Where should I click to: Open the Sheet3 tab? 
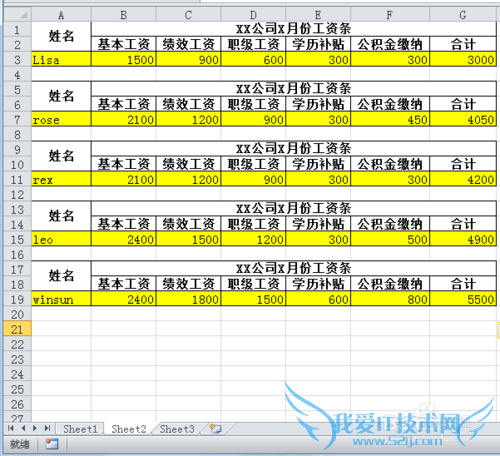click(x=177, y=429)
